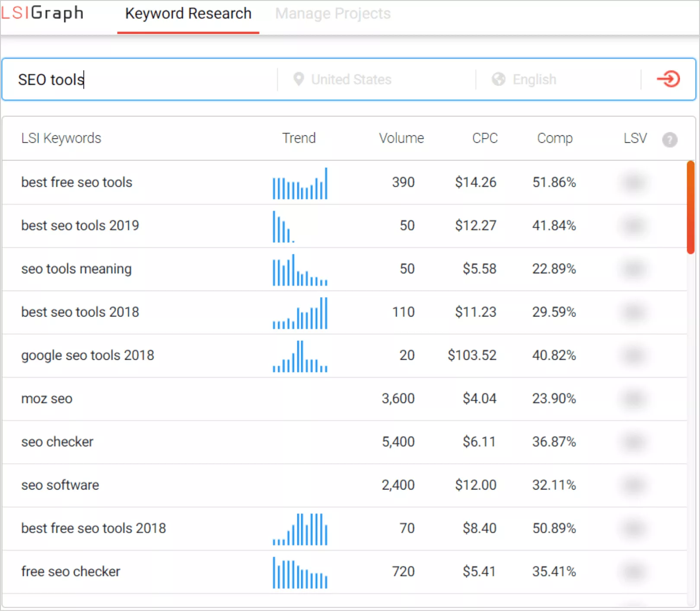
Task: Click volume value 2,400 for seo software
Action: click(398, 485)
